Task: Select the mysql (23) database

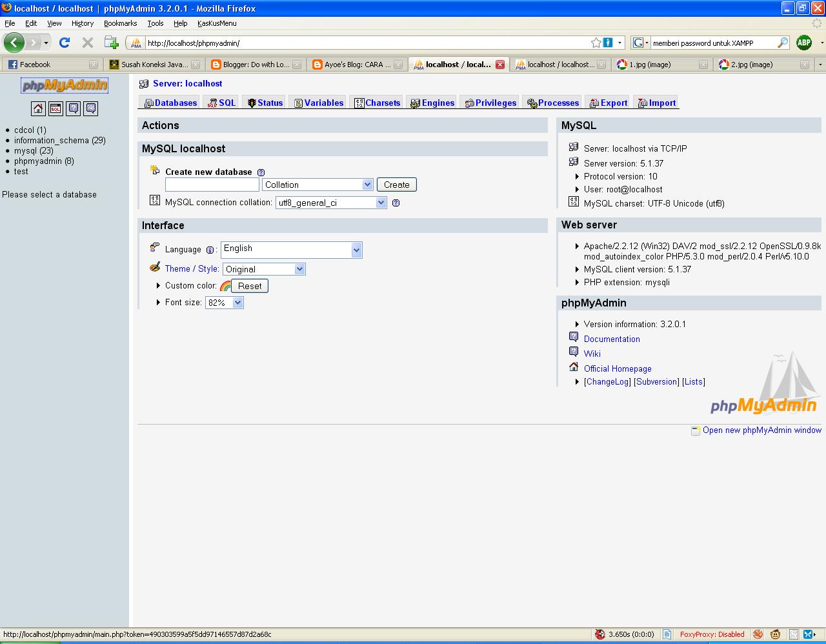Action: coord(34,150)
